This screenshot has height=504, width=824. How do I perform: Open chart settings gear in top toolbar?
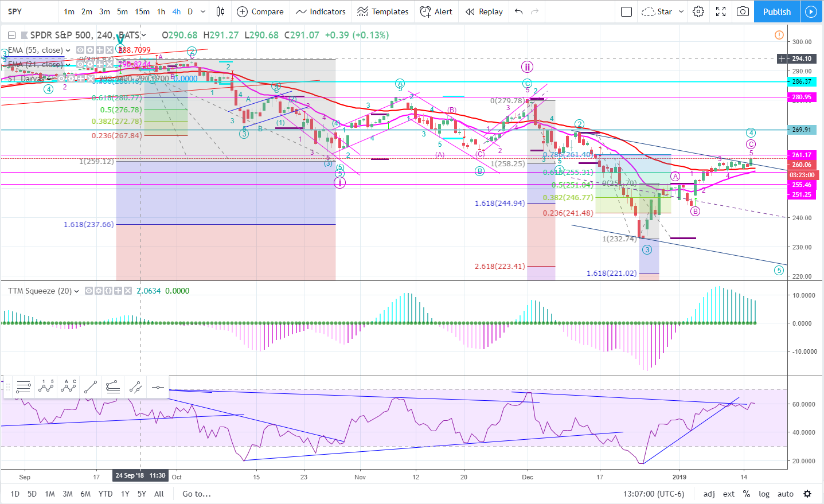(698, 11)
